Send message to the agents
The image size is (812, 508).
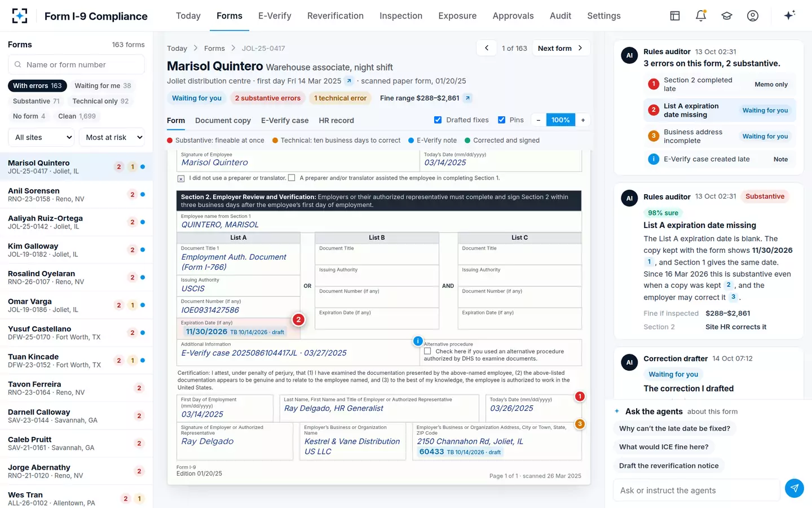(x=794, y=488)
